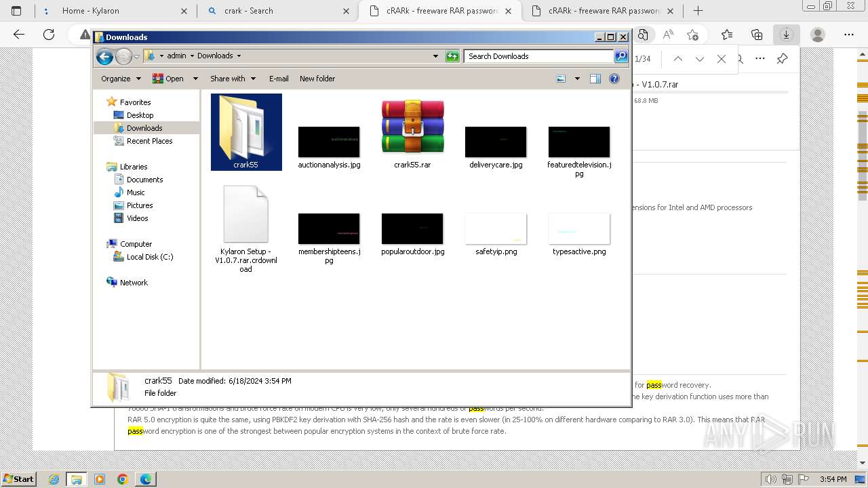The width and height of the screenshot is (868, 488).
Task: Pin the Edge downloads panel
Action: [x=782, y=59]
